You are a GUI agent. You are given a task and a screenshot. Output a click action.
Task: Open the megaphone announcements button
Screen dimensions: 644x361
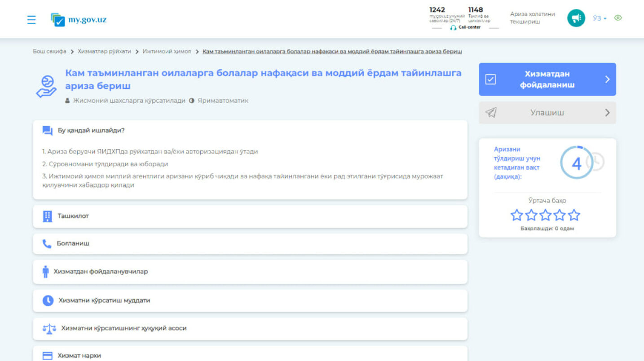click(x=576, y=18)
